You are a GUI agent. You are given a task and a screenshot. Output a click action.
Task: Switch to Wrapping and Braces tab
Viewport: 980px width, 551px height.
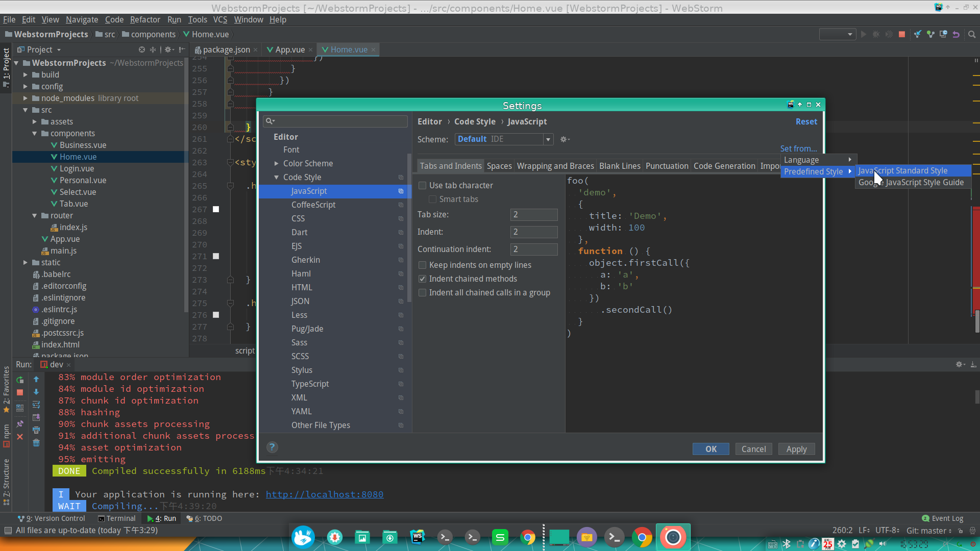click(x=555, y=166)
